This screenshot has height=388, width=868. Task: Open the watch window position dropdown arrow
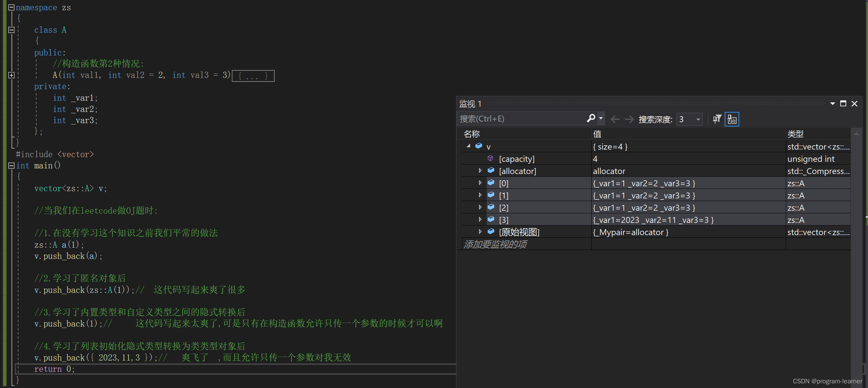[x=832, y=103]
